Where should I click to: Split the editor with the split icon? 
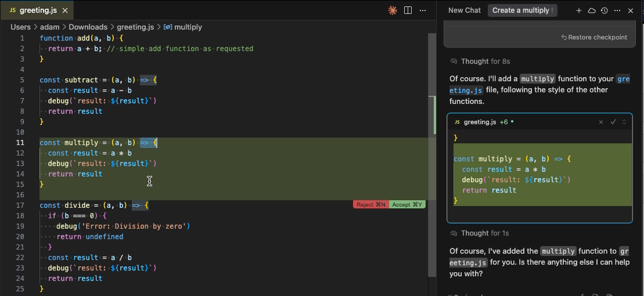pos(408,10)
